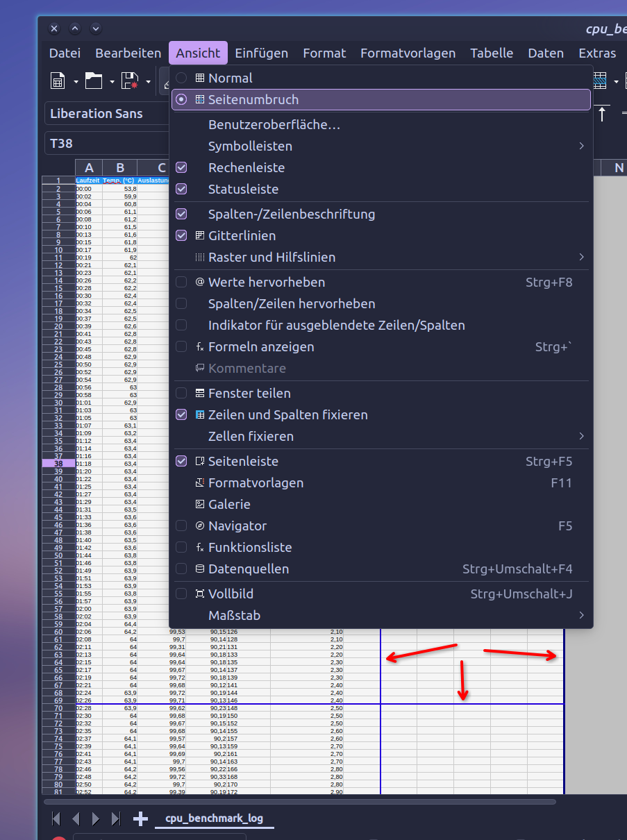Open the Datei menu
Image resolution: width=627 pixels, height=840 pixels.
(65, 53)
